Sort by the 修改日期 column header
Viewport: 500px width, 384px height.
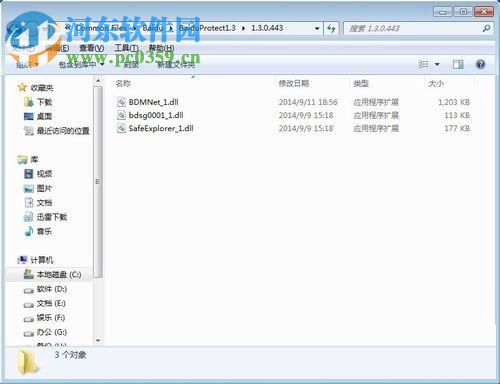coord(294,83)
